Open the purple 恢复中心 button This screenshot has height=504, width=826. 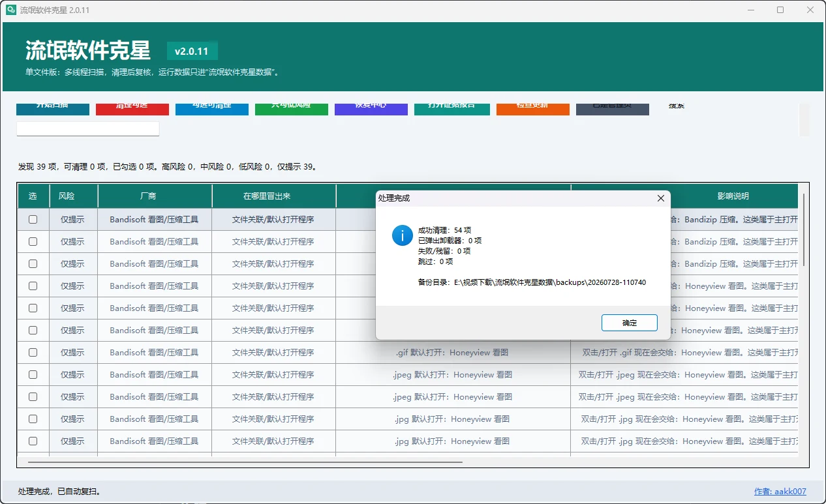[371, 109]
